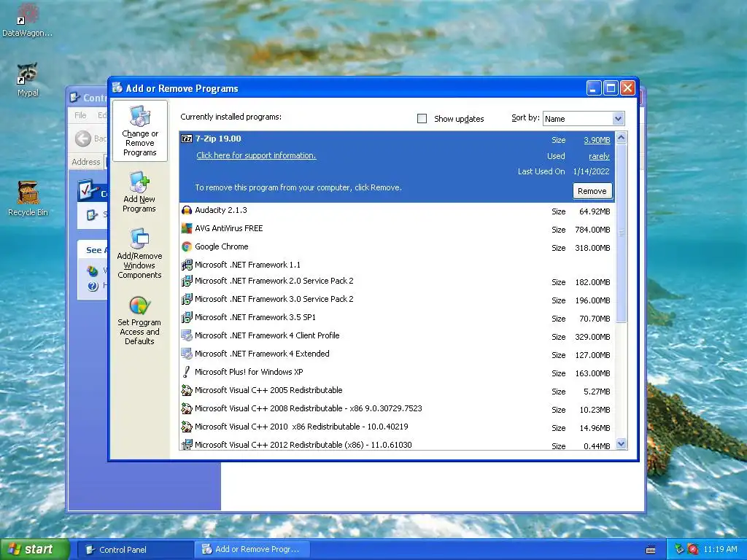The height and width of the screenshot is (560, 747).
Task: Select 'Microsoft Plus! for Windows XP' row
Action: tap(398, 373)
